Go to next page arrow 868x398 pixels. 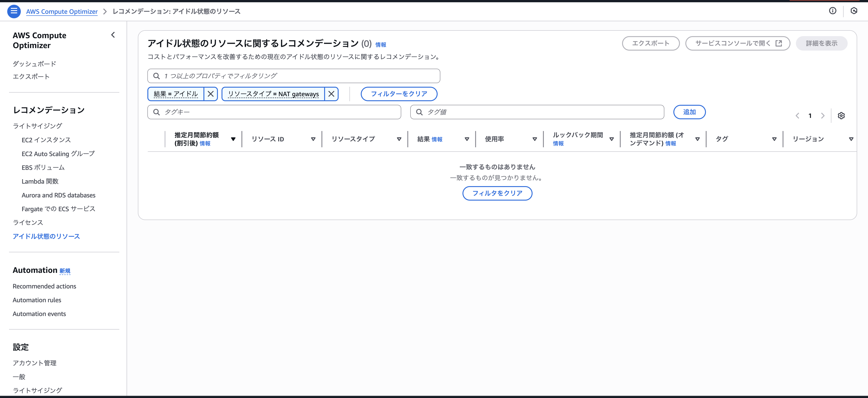coord(823,116)
